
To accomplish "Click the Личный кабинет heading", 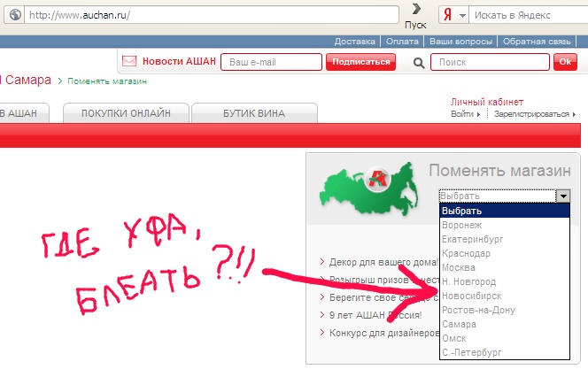I will pos(487,102).
